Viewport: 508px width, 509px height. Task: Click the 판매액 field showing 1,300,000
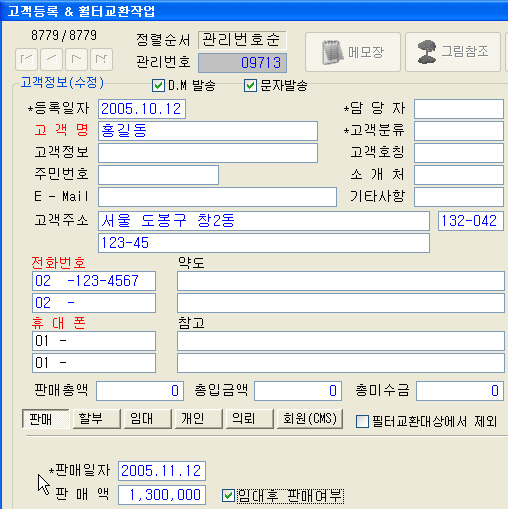162,495
